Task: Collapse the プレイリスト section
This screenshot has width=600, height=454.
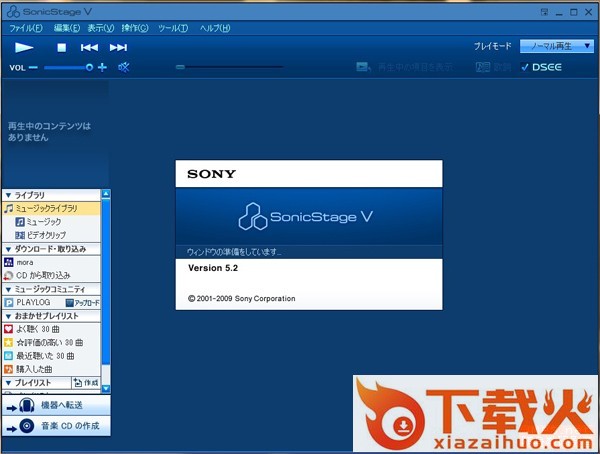Action: (x=8, y=383)
